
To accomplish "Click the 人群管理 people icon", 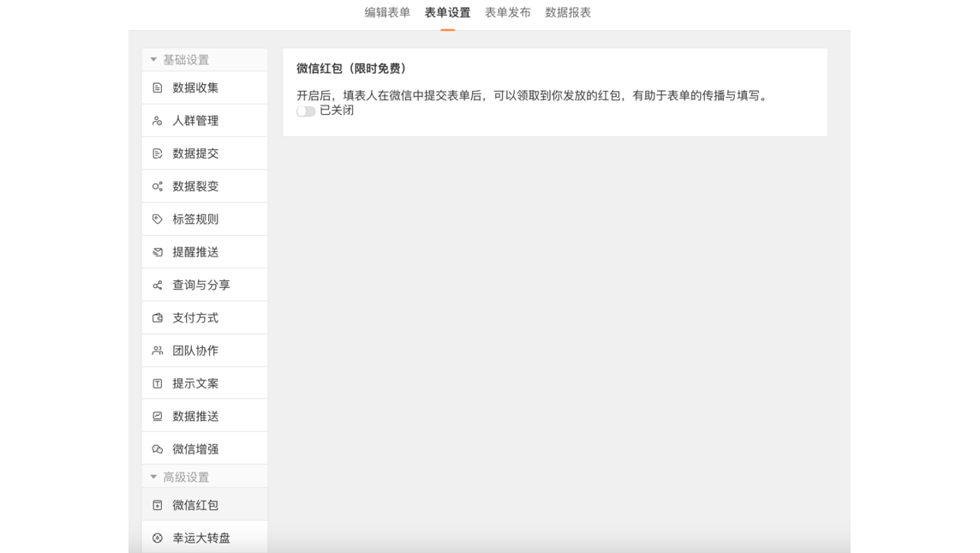I will point(158,121).
